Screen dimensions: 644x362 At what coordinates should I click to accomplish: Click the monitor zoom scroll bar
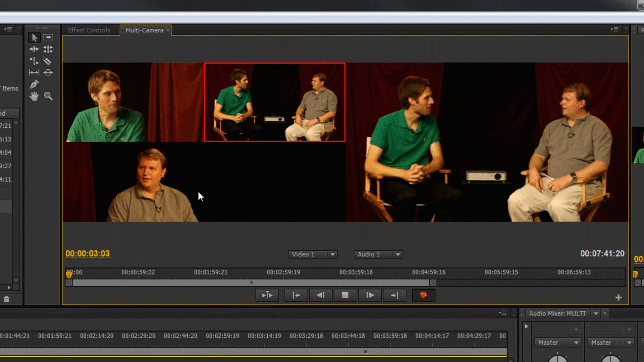251,283
